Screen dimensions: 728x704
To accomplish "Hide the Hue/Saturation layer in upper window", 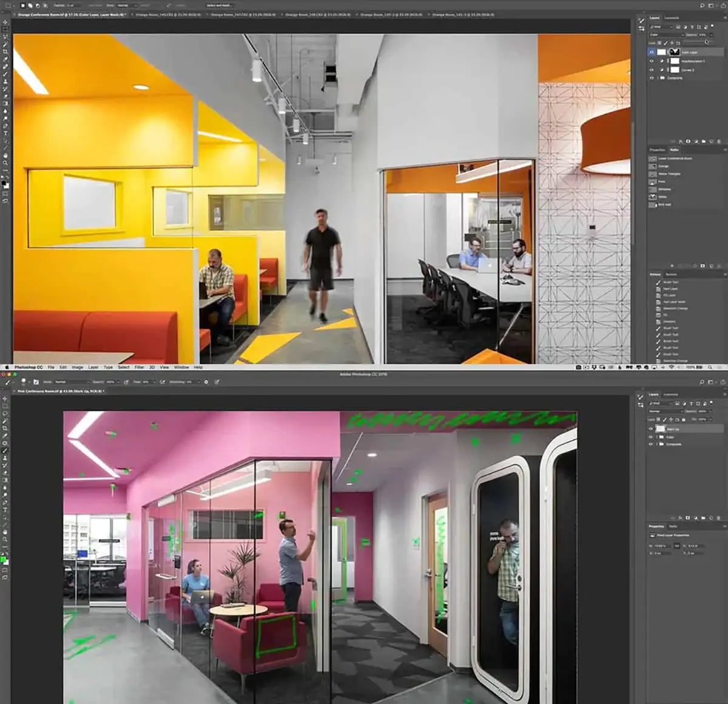I will coord(652,61).
